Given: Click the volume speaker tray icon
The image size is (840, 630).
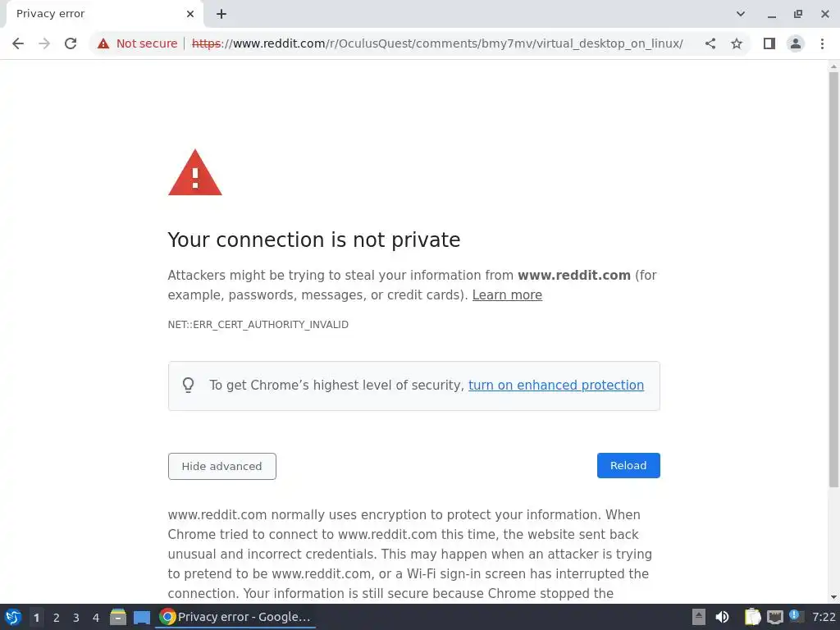Looking at the screenshot, I should [x=722, y=618].
